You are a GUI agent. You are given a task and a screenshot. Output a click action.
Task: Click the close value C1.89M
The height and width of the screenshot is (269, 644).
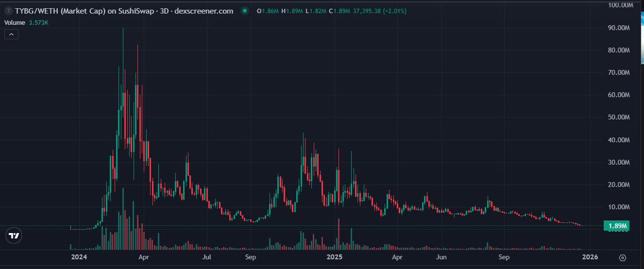(x=339, y=11)
